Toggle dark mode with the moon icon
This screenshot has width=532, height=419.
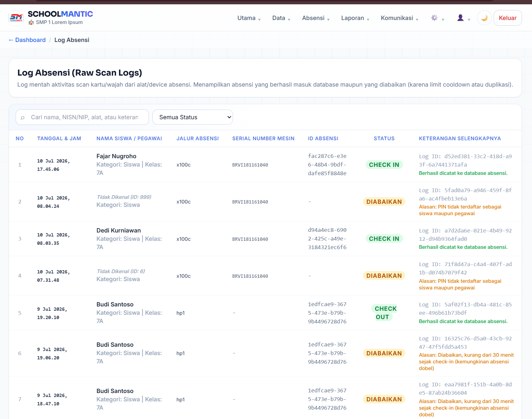tap(484, 18)
